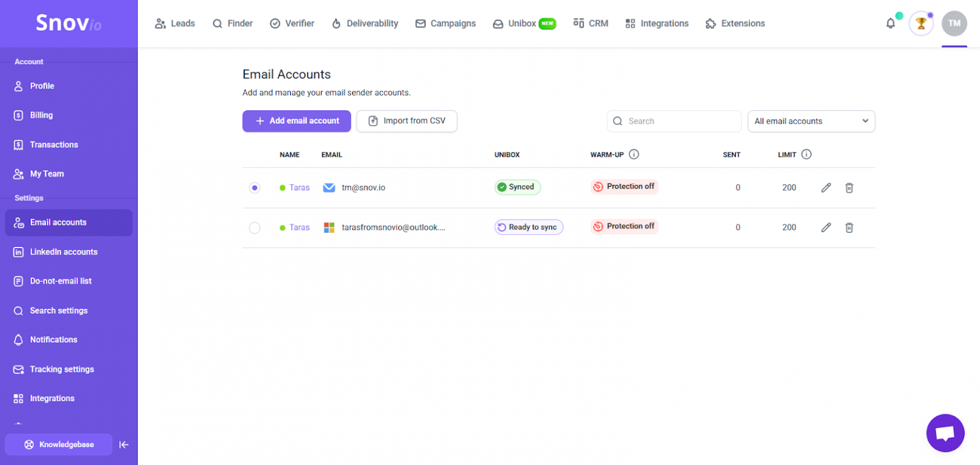The height and width of the screenshot is (465, 980).
Task: Select the tarasfromsnovio@outlook radio button
Action: tap(255, 227)
